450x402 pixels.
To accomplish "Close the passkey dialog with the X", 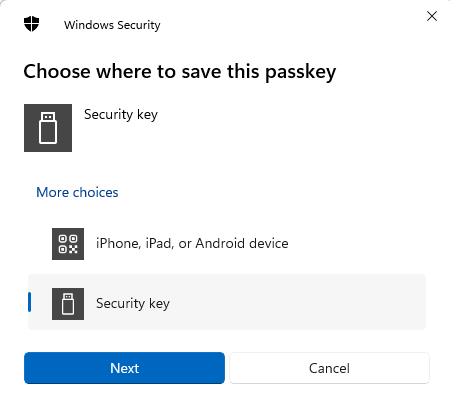I will coord(432,16).
